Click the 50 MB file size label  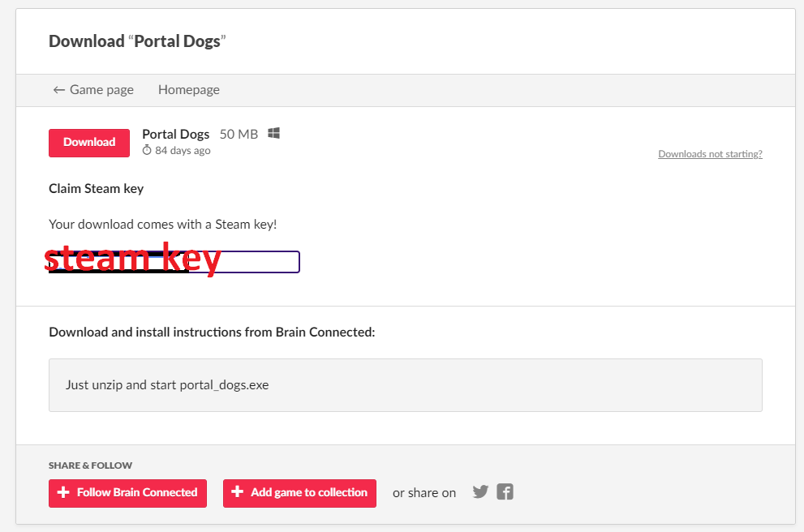click(x=239, y=135)
